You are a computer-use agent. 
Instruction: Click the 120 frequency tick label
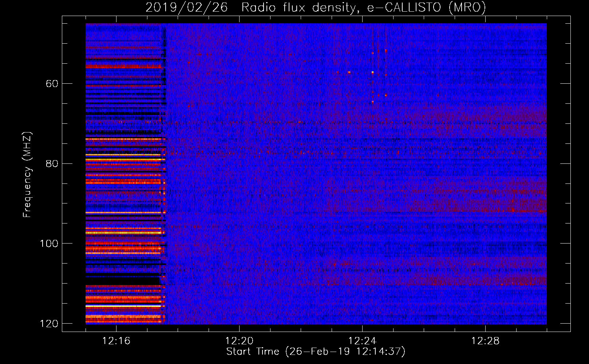pyautogui.click(x=49, y=324)
